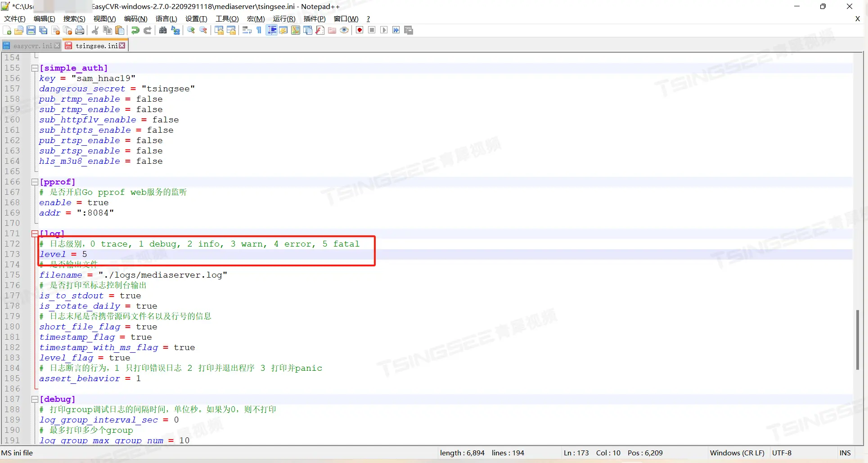Viewport: 868px width, 463px height.
Task: Open the 设置(T) menu
Action: 196,18
